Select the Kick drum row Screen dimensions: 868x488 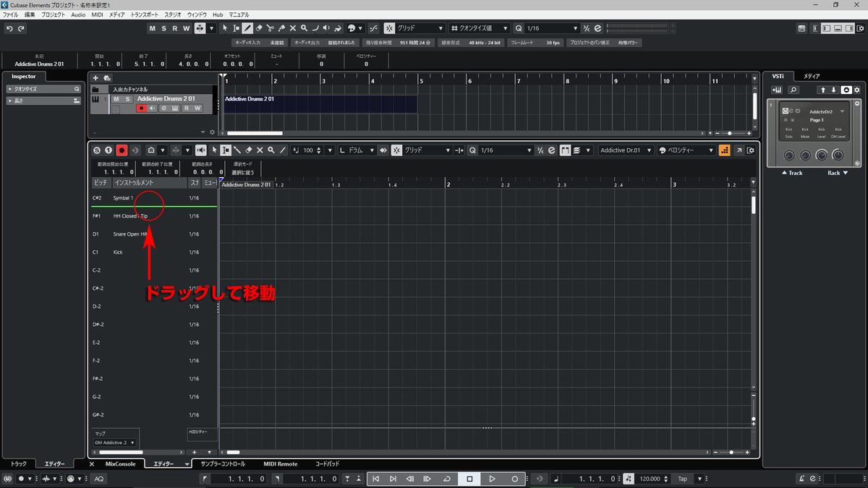click(154, 252)
